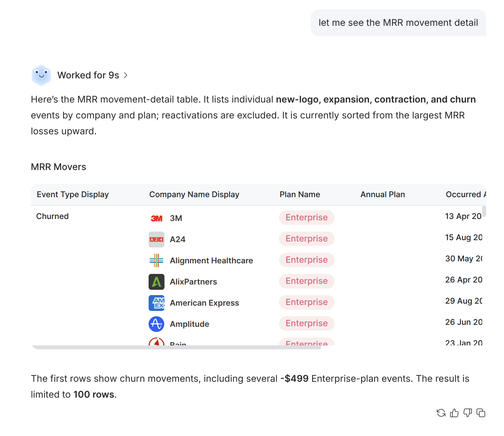The width and height of the screenshot is (504, 436).
Task: Click the thumbs down icon
Action: (x=468, y=413)
